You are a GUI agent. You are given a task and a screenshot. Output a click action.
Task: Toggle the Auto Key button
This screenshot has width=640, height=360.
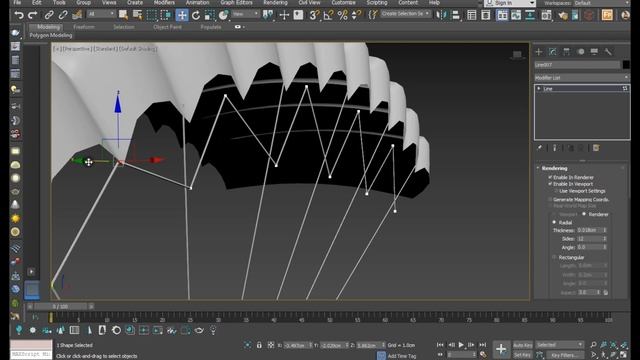point(523,345)
